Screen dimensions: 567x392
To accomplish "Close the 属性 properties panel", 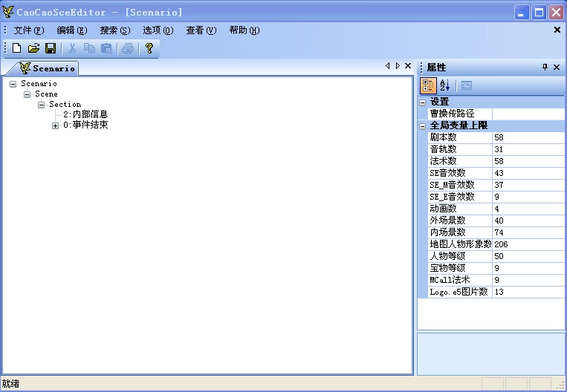I will click(x=557, y=68).
